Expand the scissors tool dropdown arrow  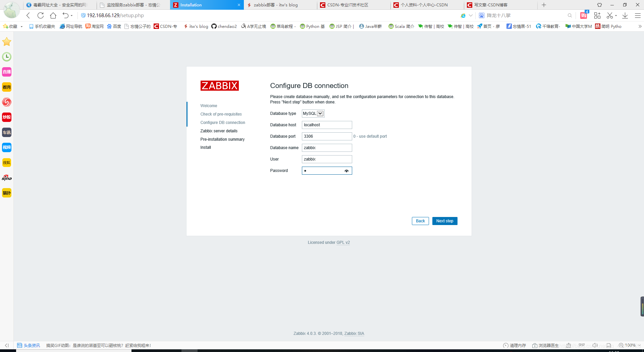(x=616, y=15)
